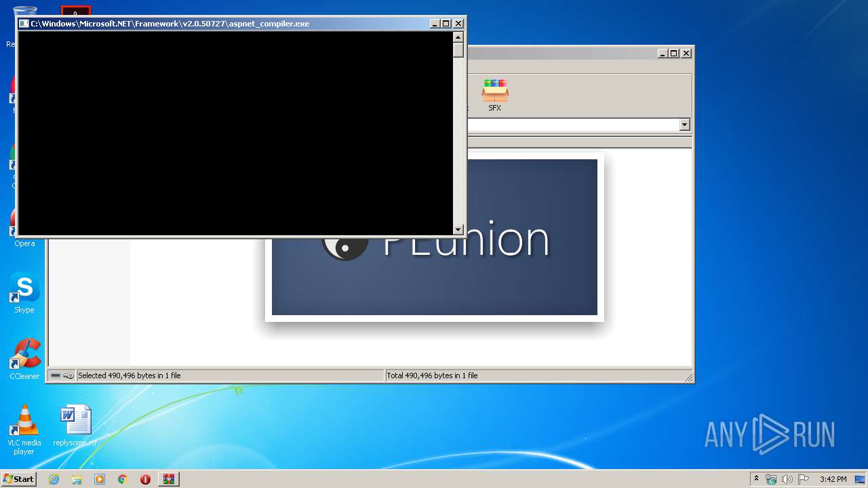Click Action Center flag icon
The image size is (868, 488).
pyautogui.click(x=803, y=479)
